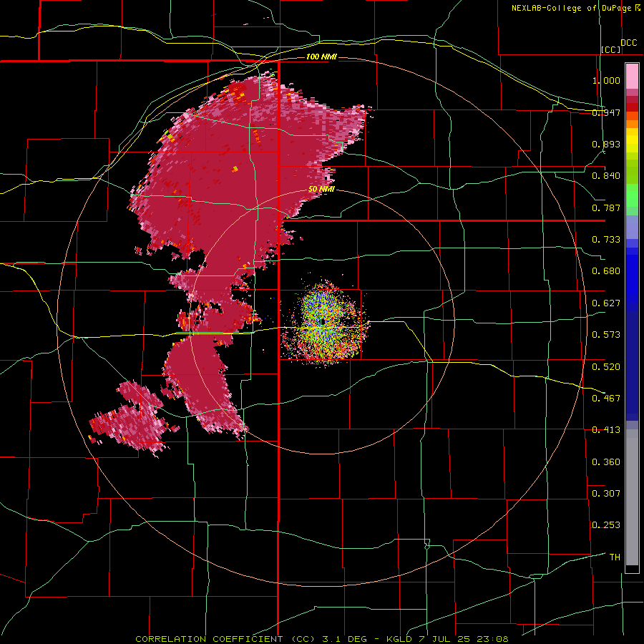Click the 0.627 scale value
Viewport: 644px width, 644px height.
click(606, 303)
